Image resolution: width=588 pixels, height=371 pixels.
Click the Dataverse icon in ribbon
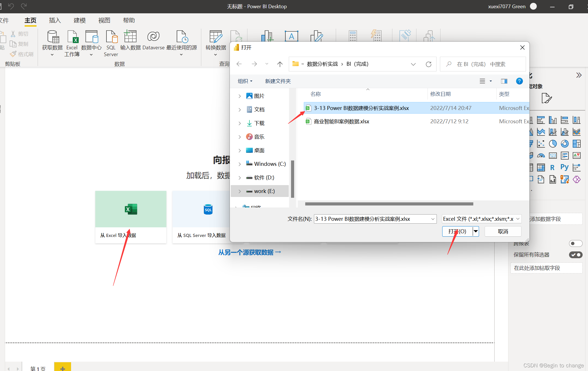pos(153,37)
